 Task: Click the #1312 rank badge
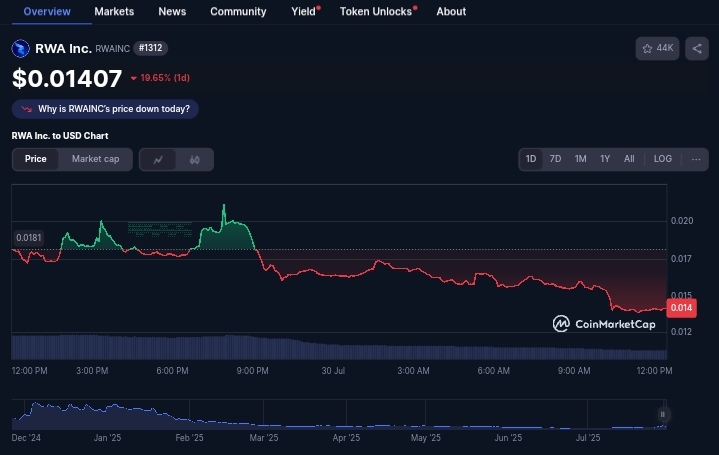(150, 48)
